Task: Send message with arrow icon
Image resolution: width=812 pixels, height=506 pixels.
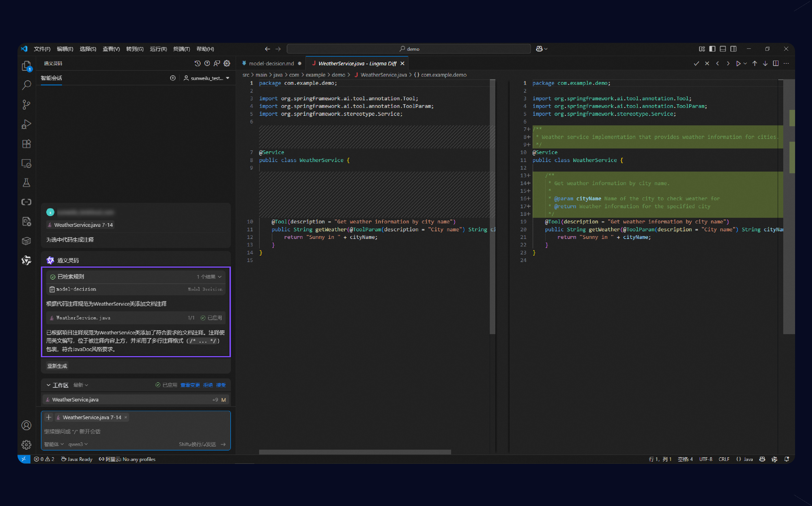Action: [x=223, y=444]
